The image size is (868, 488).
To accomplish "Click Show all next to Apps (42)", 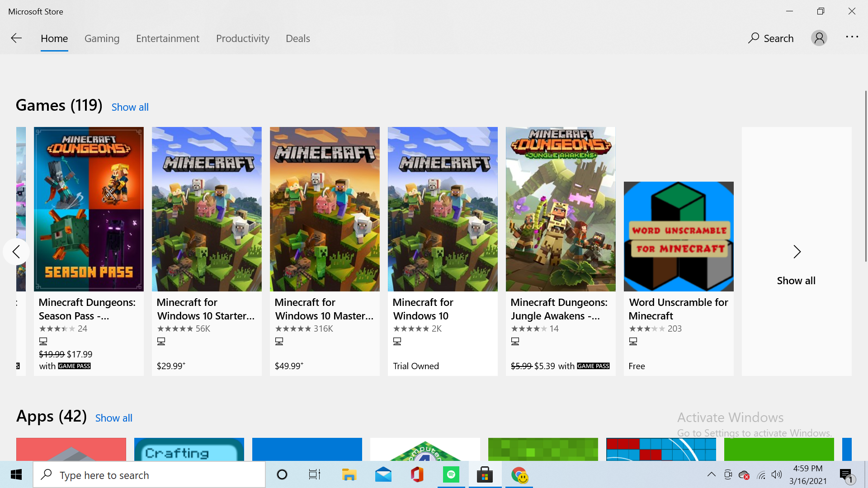I will point(113,418).
